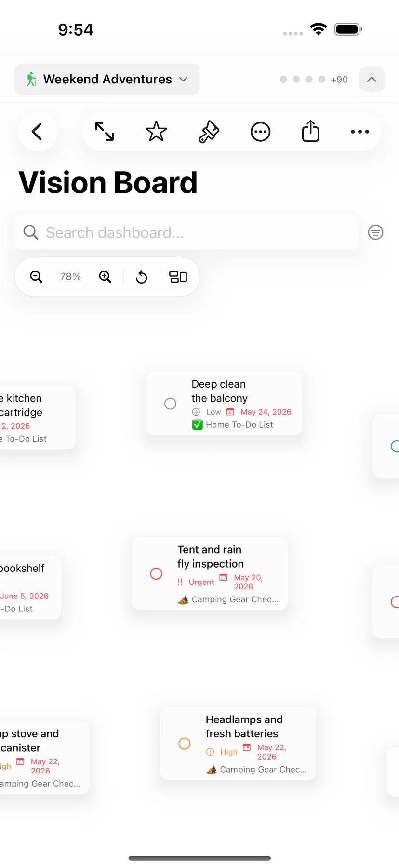Viewport: 399px width, 868px height.
Task: Switch board layout with the grid icon
Action: pos(178,277)
